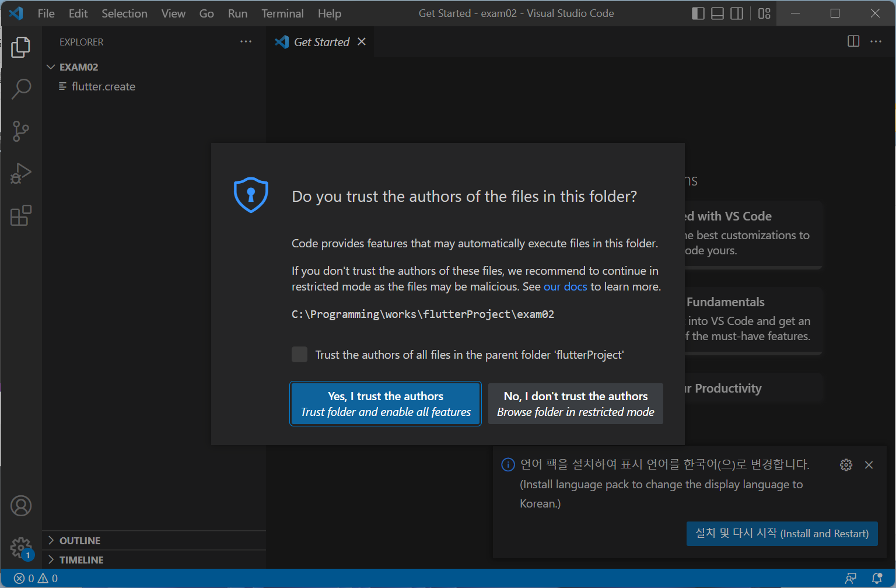Click the Productivity walkthrough card

pyautogui.click(x=754, y=388)
